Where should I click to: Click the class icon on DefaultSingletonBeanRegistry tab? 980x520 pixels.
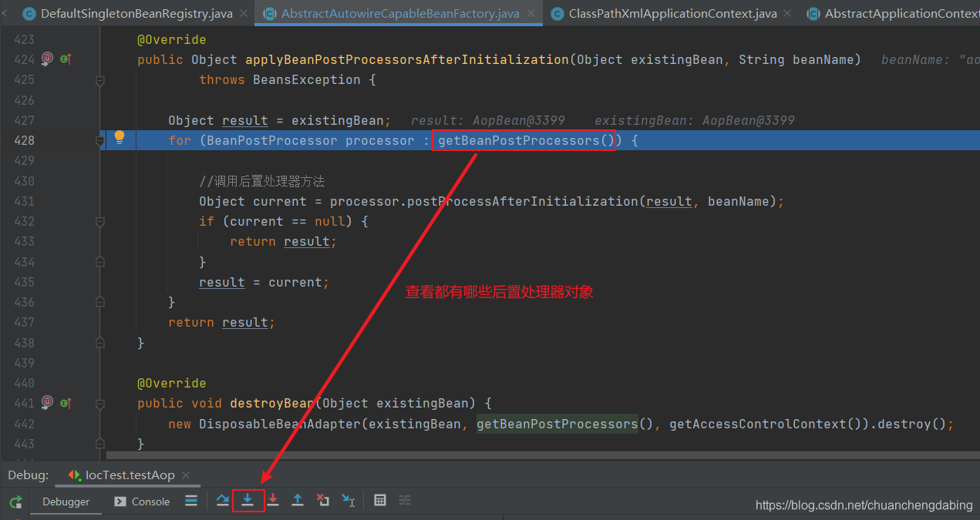pyautogui.click(x=29, y=13)
